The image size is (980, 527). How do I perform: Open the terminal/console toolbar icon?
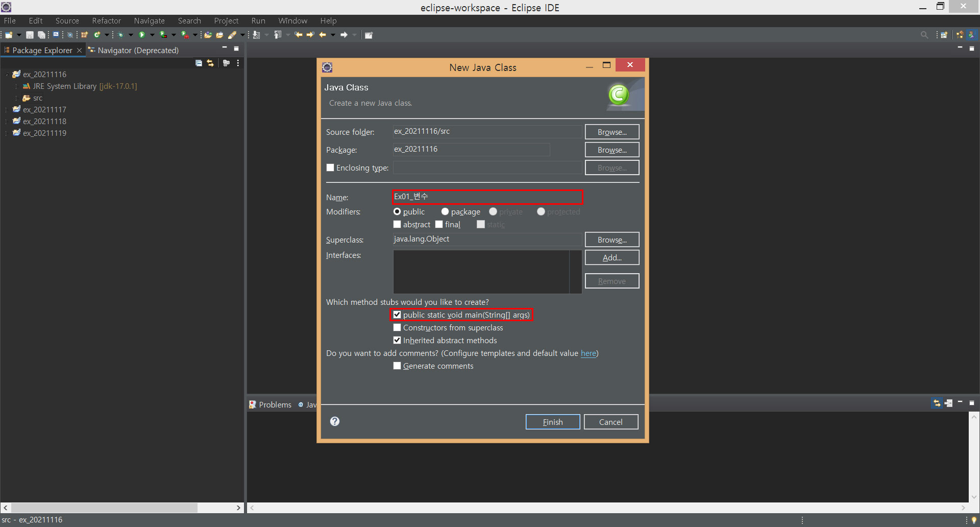(x=56, y=34)
